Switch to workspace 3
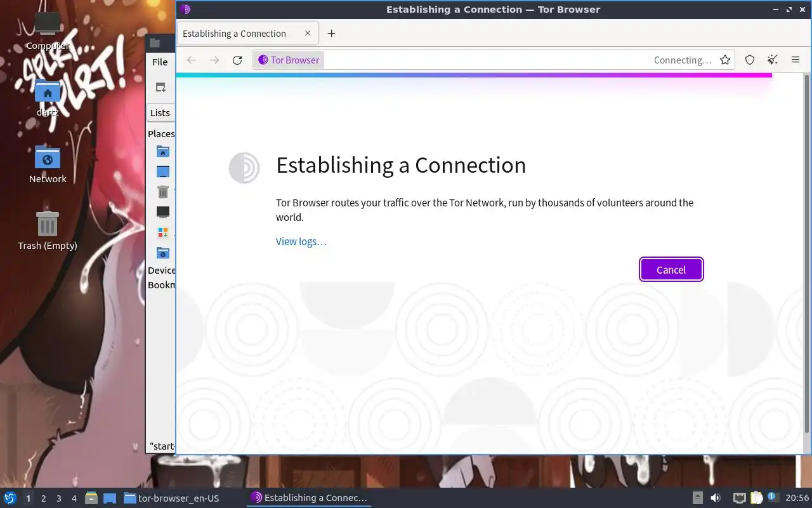Viewport: 812px width, 508px height. [58, 498]
